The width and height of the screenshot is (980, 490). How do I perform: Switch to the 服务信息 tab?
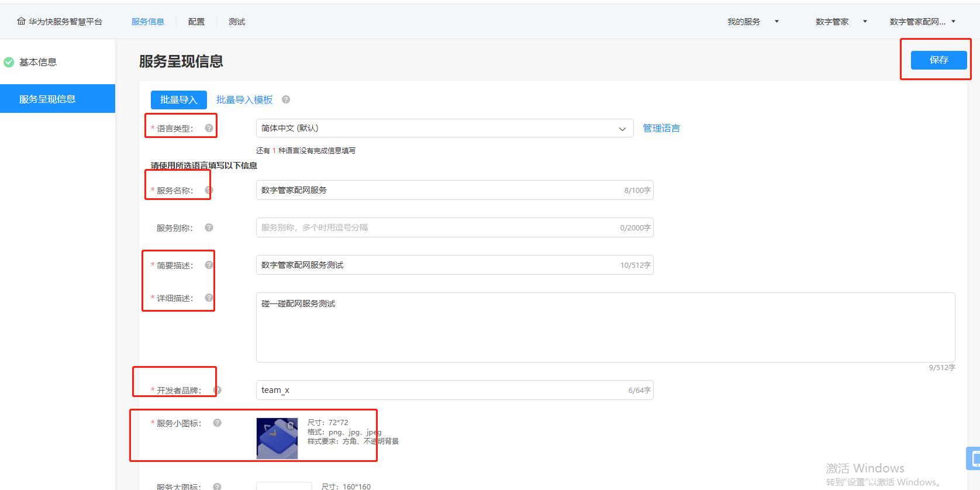coord(147,22)
